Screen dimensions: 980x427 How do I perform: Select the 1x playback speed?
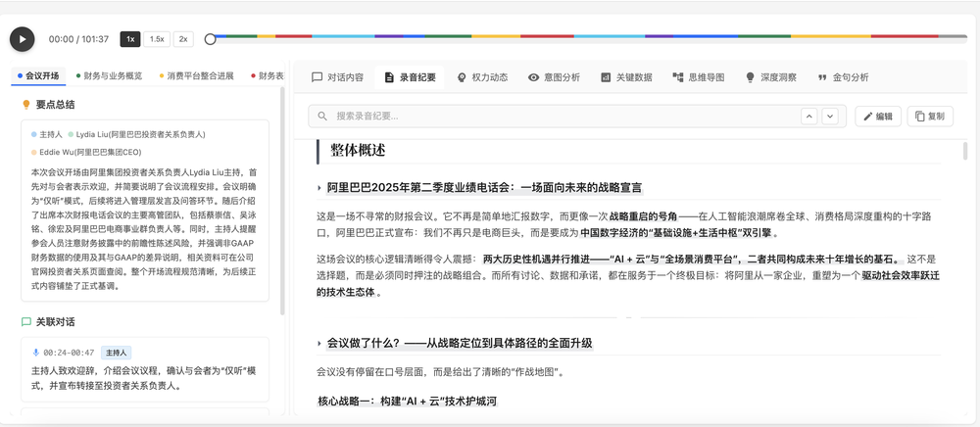pyautogui.click(x=129, y=39)
